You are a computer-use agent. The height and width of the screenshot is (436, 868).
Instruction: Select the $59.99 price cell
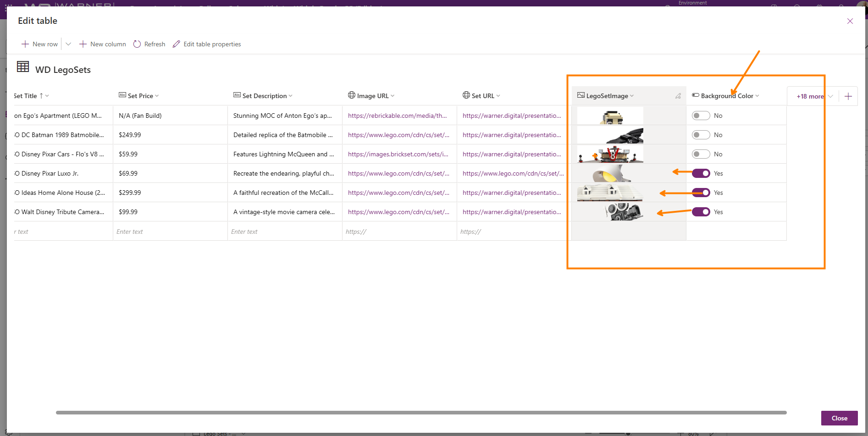point(170,154)
